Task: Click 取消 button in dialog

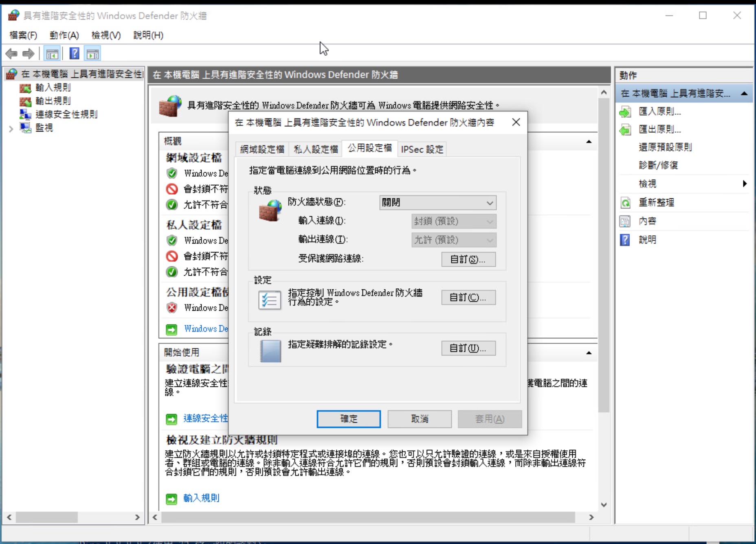Action: click(420, 419)
